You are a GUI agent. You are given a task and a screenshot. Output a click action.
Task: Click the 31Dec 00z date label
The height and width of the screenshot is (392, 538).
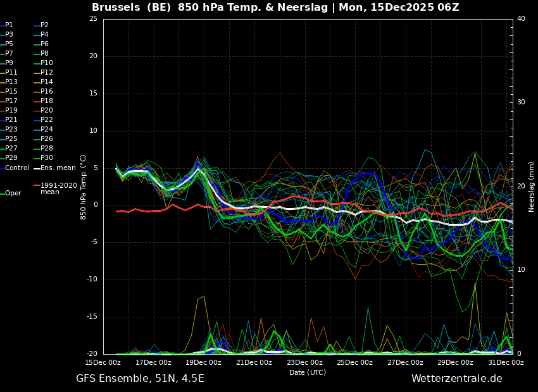[506, 362]
